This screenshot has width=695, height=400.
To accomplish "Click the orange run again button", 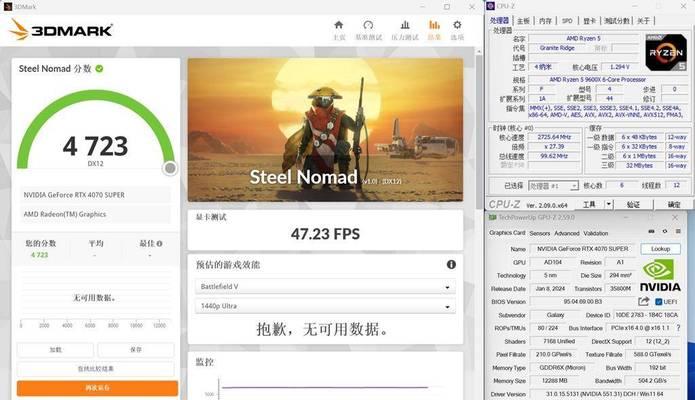I will (x=98, y=388).
